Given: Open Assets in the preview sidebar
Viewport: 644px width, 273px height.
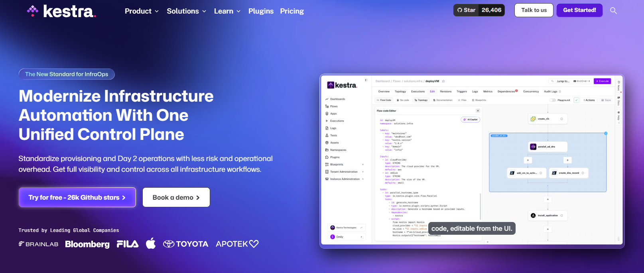Looking at the screenshot, I should [x=332, y=143].
